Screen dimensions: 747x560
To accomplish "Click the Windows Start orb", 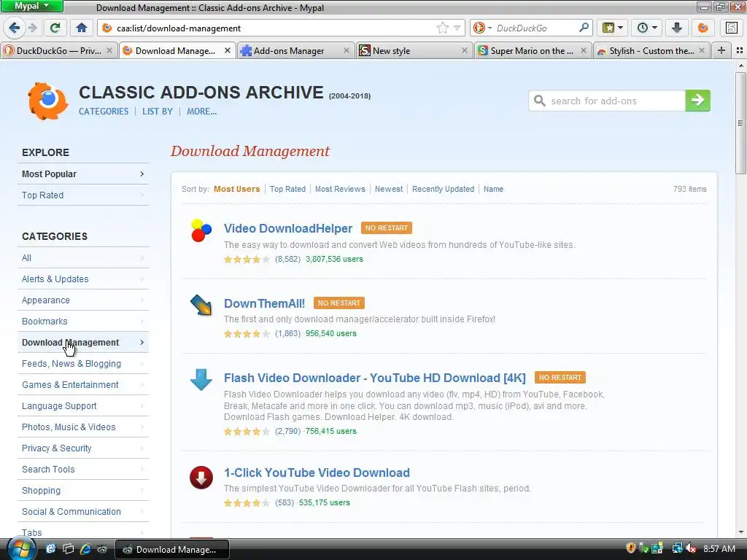I will tap(20, 549).
